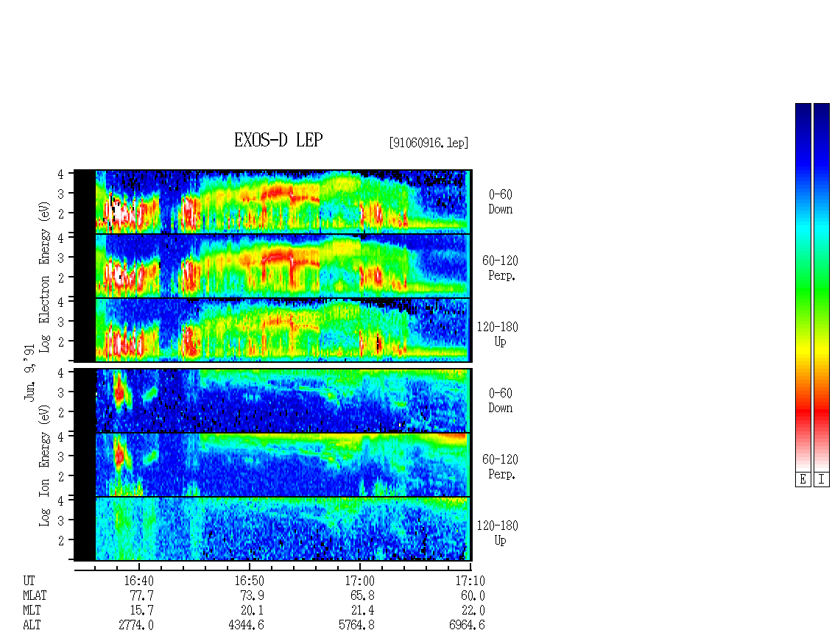Click the Log Electron Energy (eV) axis label
Viewport: 832px width, 644px height.
pos(45,277)
